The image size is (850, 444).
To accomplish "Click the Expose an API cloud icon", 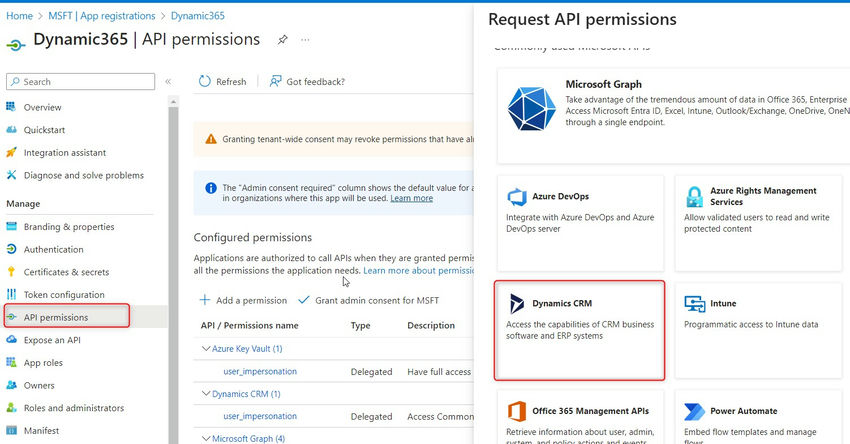I will tap(11, 340).
